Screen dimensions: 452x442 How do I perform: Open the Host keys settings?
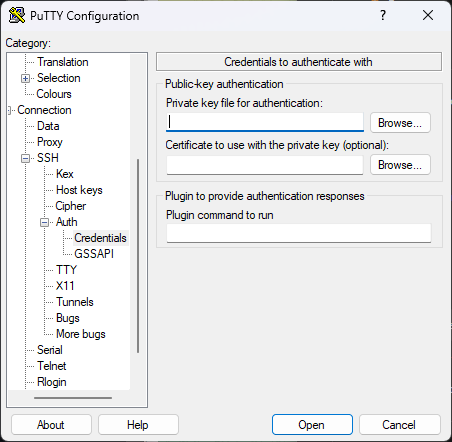(x=79, y=190)
